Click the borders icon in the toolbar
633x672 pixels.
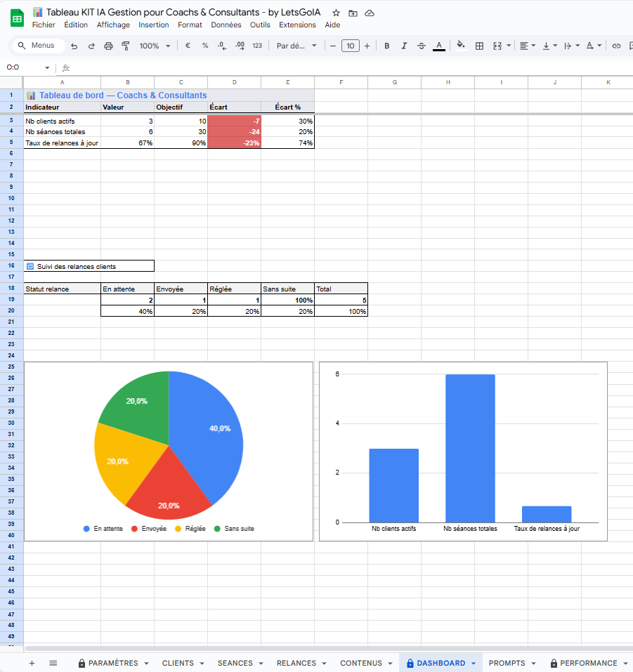[x=479, y=46]
